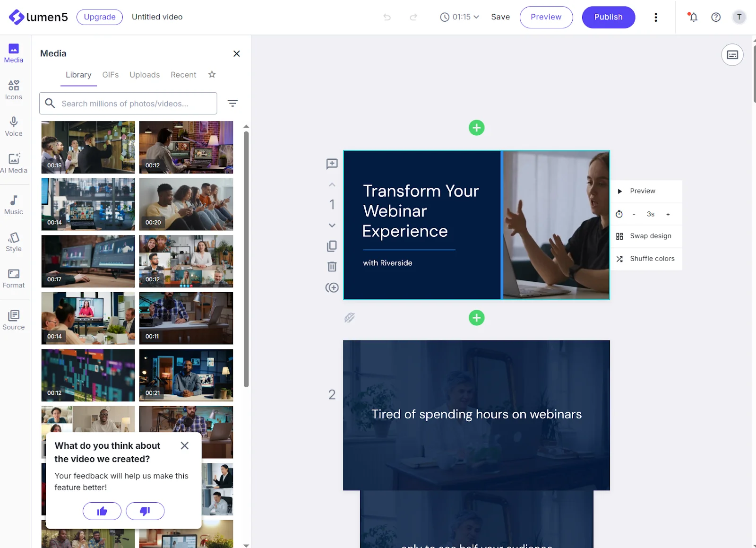Image resolution: width=756 pixels, height=548 pixels.
Task: Switch to the Uploads tab
Action: [x=145, y=75]
